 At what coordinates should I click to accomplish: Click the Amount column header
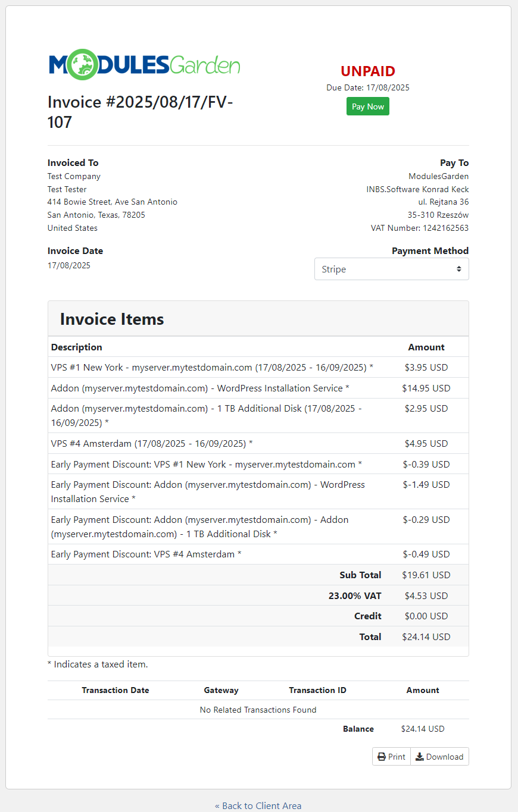pyautogui.click(x=426, y=347)
